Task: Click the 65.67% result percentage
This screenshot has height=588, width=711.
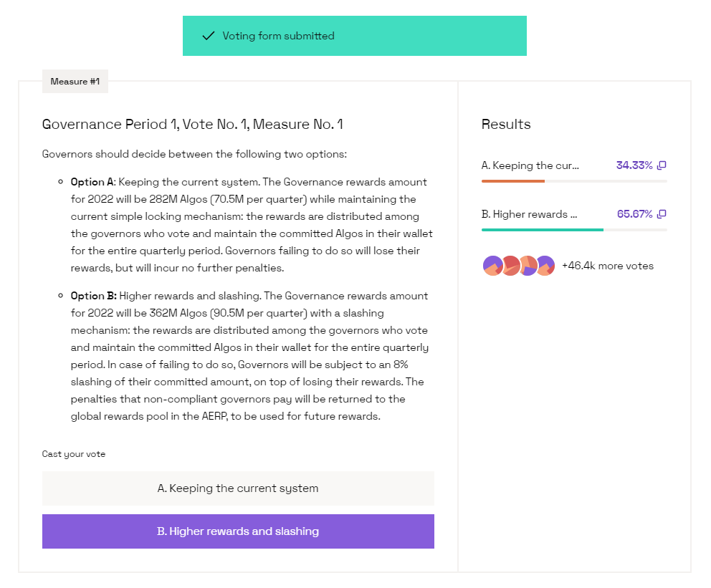Action: click(x=634, y=214)
